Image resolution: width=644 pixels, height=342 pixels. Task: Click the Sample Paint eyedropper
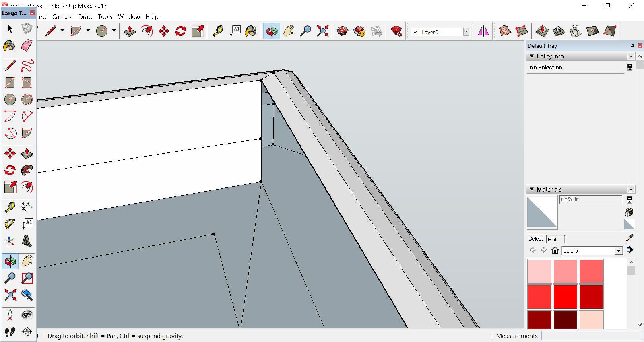pyautogui.click(x=630, y=238)
